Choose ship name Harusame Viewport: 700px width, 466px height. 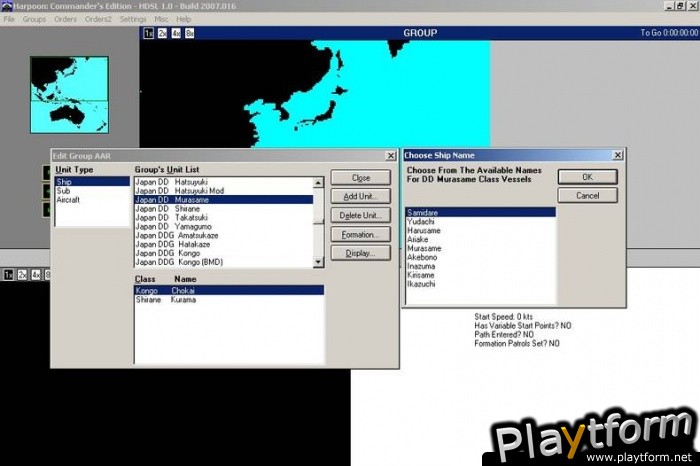point(481,230)
